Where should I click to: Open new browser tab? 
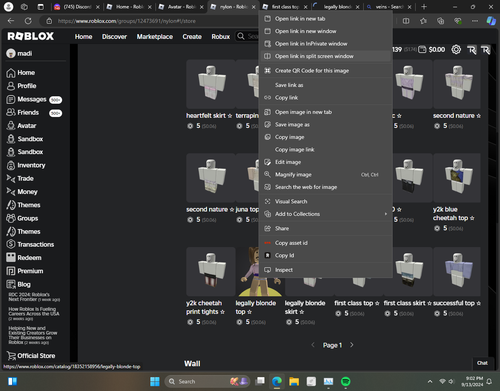pos(424,7)
